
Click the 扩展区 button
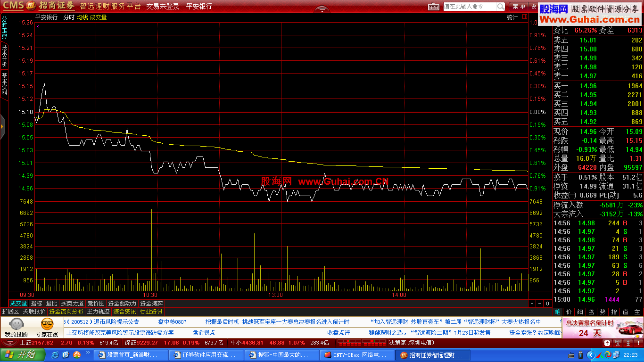[x=10, y=312]
